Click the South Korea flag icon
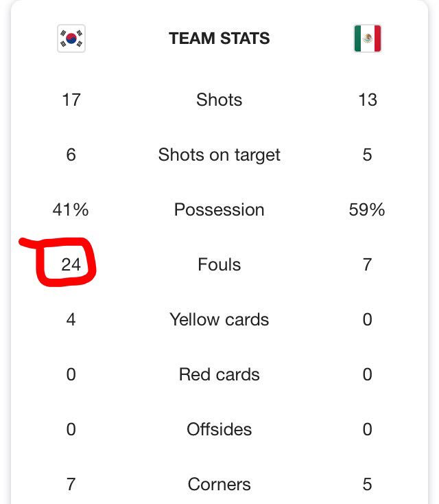The image size is (439, 504). point(71,38)
